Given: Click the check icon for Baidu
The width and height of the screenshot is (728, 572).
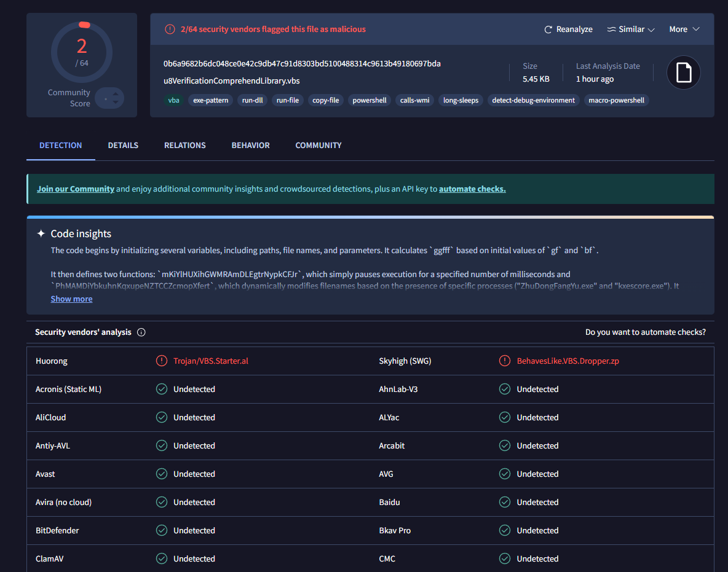Looking at the screenshot, I should [x=505, y=503].
